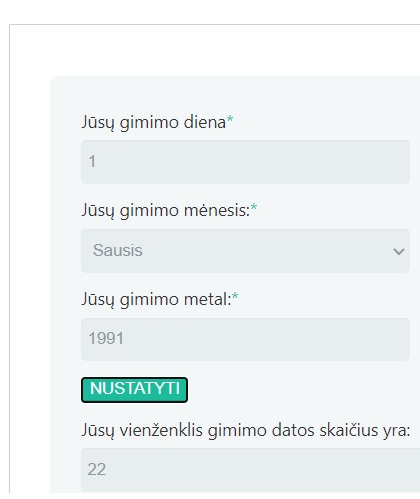Click the NUSTATYTI button
The width and height of the screenshot is (420, 499).
134,390
